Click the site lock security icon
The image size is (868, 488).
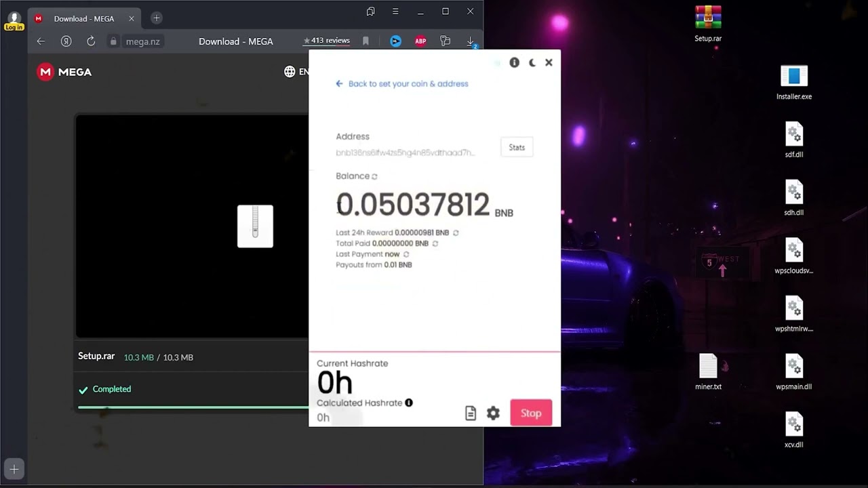coord(113,41)
